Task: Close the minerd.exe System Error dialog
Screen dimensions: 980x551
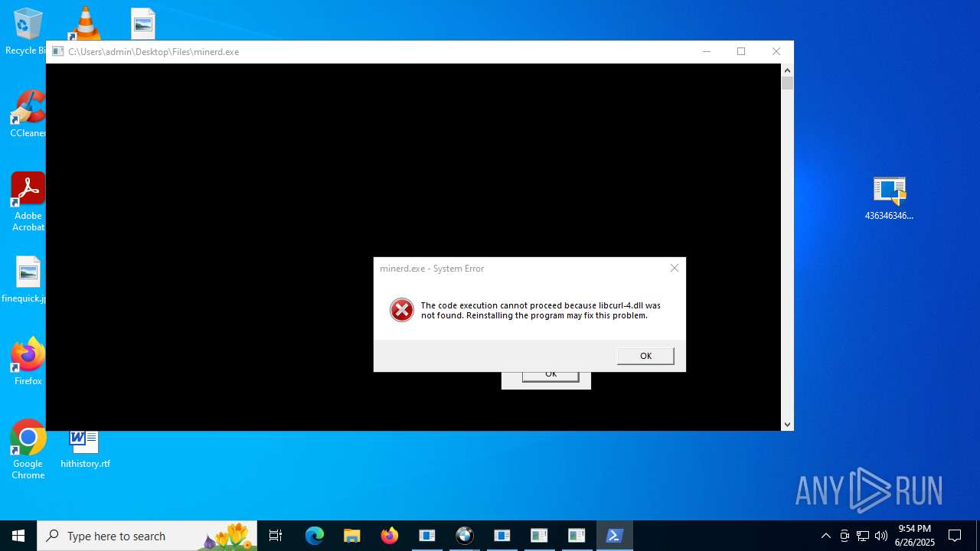Action: (674, 268)
